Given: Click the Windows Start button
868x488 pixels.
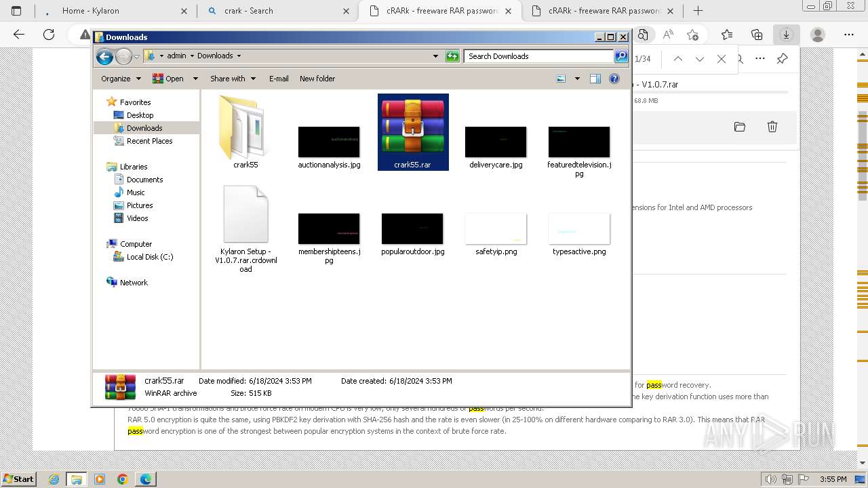Looking at the screenshot, I should [x=19, y=479].
